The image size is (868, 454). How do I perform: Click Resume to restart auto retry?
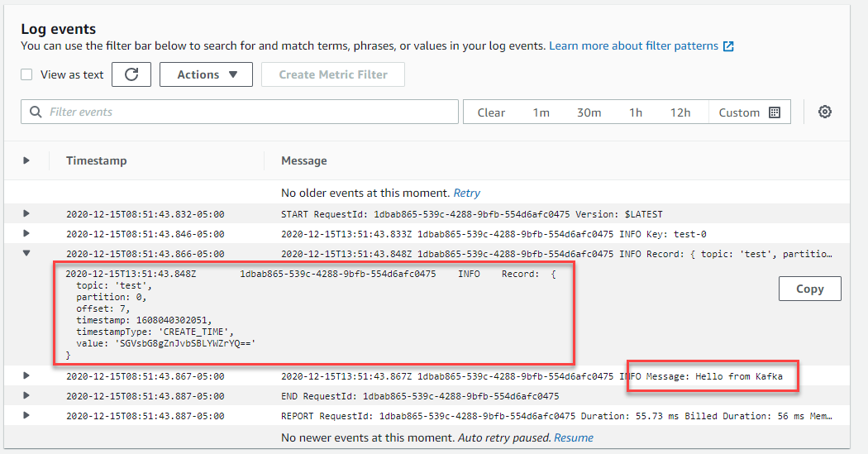(x=574, y=437)
